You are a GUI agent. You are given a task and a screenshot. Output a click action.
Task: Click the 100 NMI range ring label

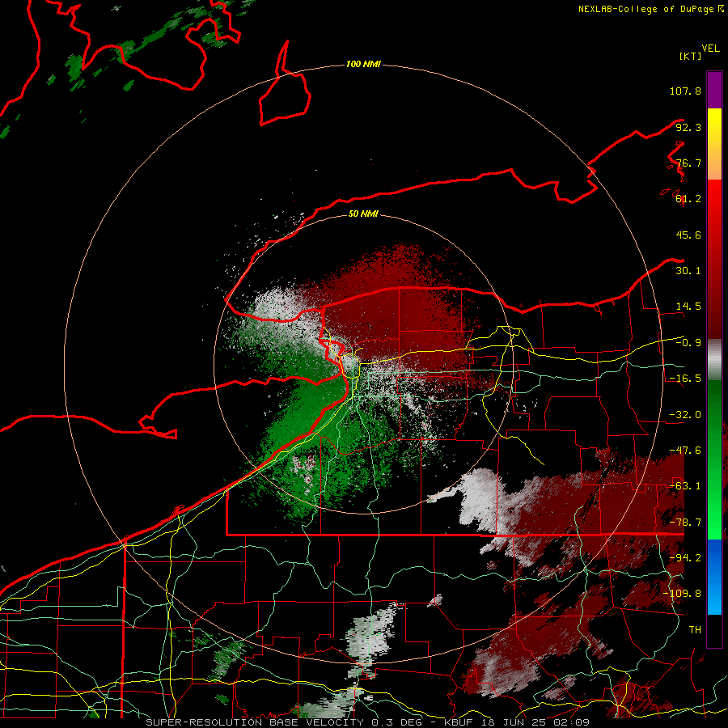click(x=363, y=64)
